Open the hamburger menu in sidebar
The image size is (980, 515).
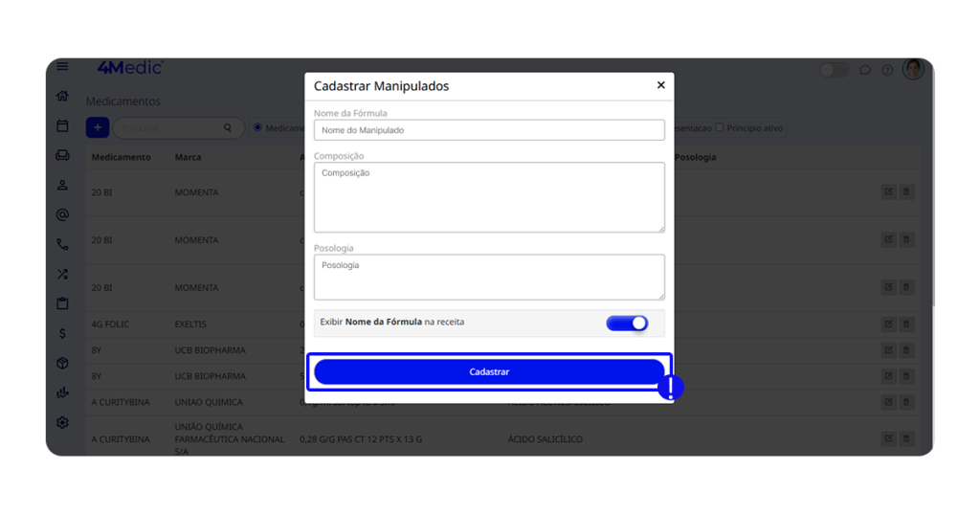pyautogui.click(x=62, y=67)
